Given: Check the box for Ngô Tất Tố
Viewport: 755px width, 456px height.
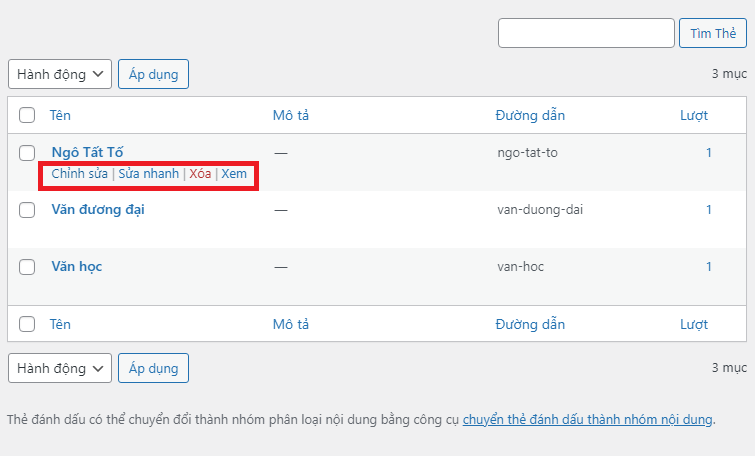Looking at the screenshot, I should 27,153.
